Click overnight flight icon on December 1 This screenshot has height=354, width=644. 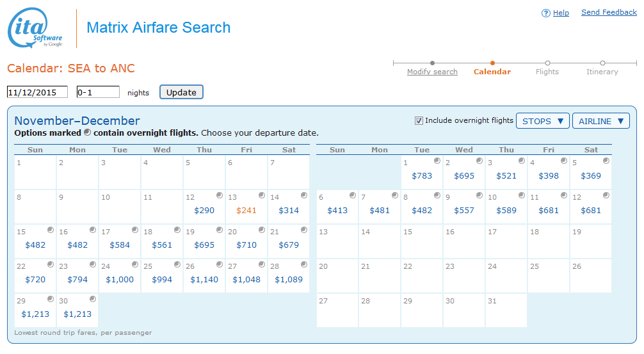(437, 161)
